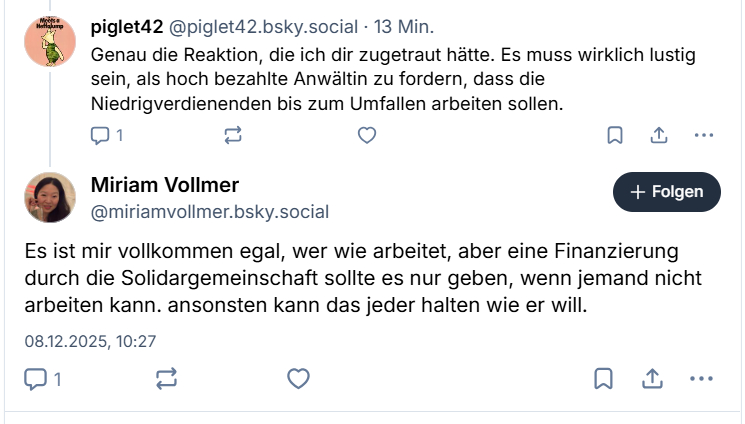Open Miriam Vollmer's avatar
745x424 pixels.
click(50, 198)
